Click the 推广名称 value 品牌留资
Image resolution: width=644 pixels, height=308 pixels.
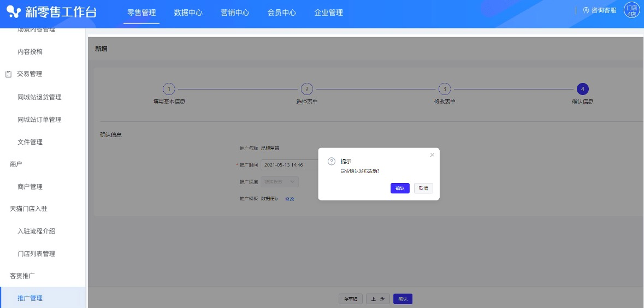270,148
